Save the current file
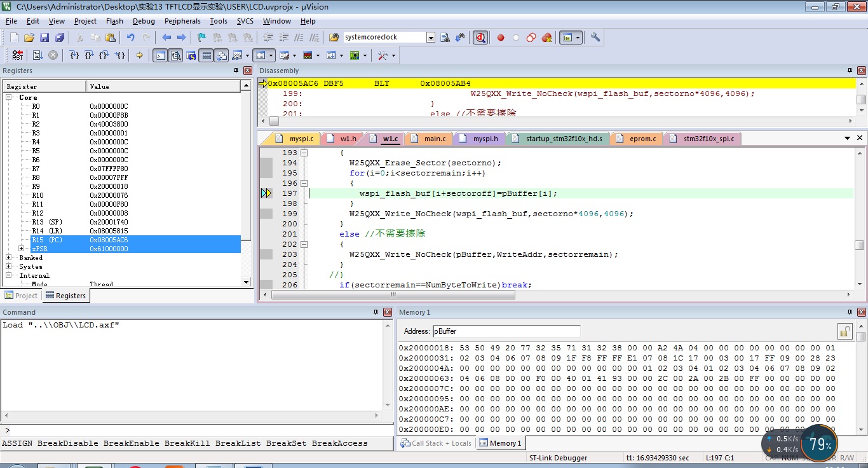The image size is (868, 468). (44, 38)
